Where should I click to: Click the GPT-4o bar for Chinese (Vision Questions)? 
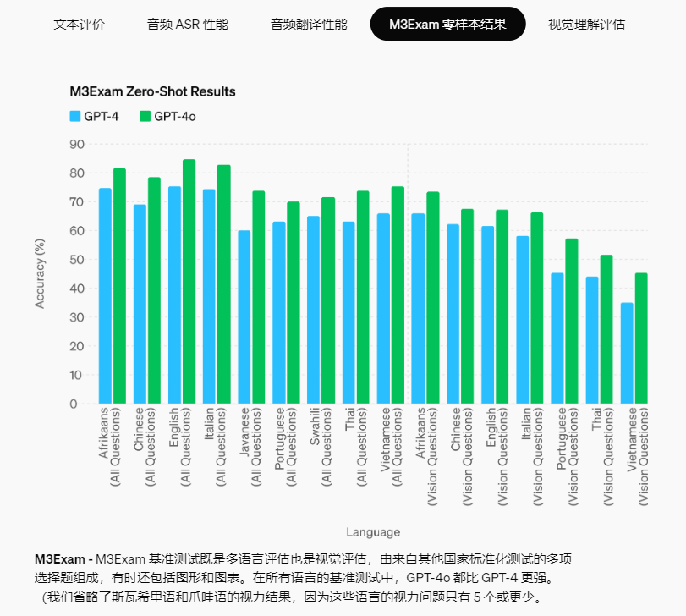coord(467,306)
